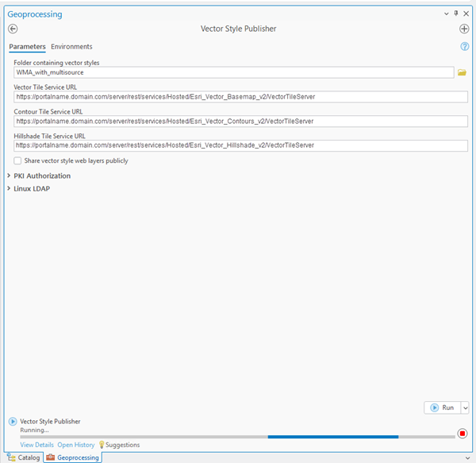Click the Geoprocessing toolbox tab icon

click(51, 457)
